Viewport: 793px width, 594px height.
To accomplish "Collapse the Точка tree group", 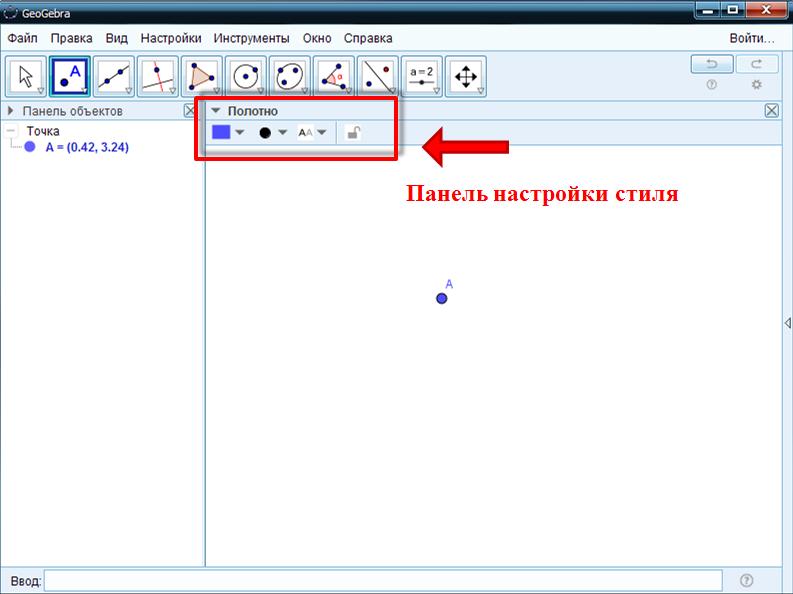I will point(11,131).
